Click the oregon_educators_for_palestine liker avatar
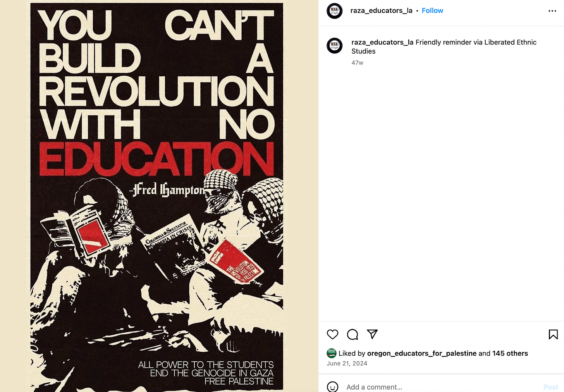 click(332, 353)
